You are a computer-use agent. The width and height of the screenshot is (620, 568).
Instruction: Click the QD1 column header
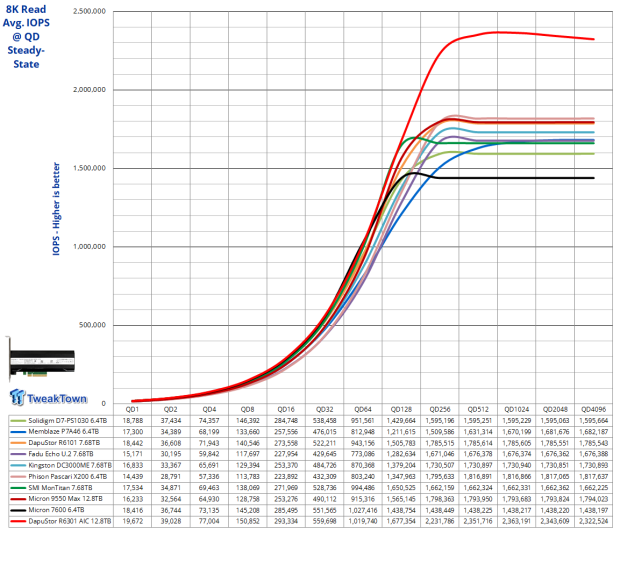tap(132, 410)
